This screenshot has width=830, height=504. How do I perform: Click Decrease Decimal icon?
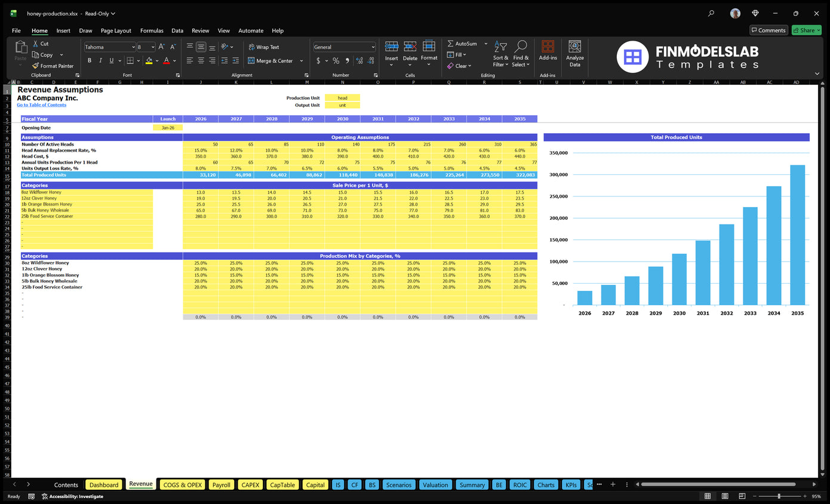[371, 61]
